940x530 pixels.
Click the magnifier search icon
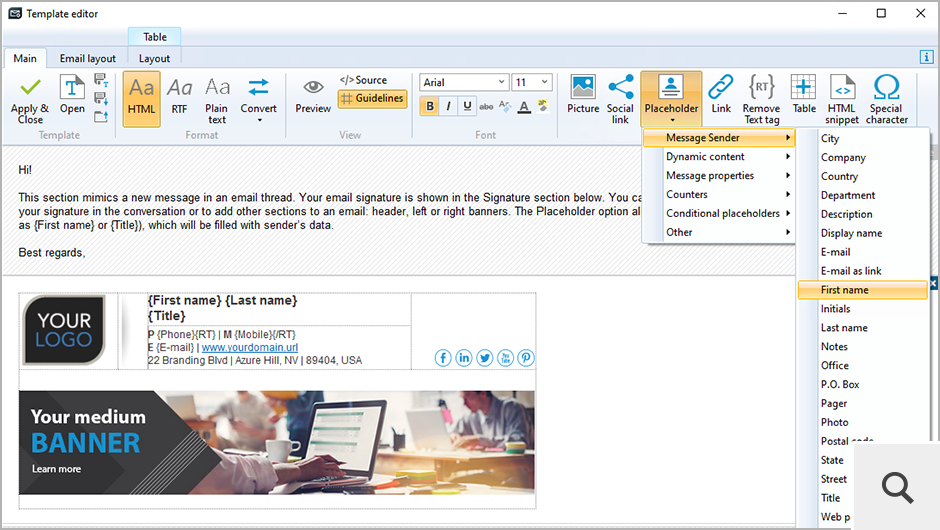(897, 487)
